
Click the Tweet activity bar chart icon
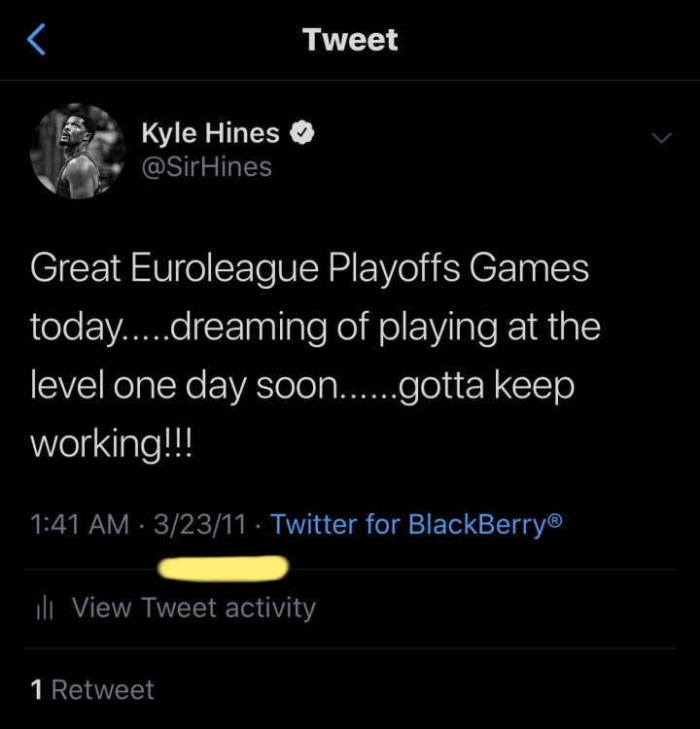43,608
